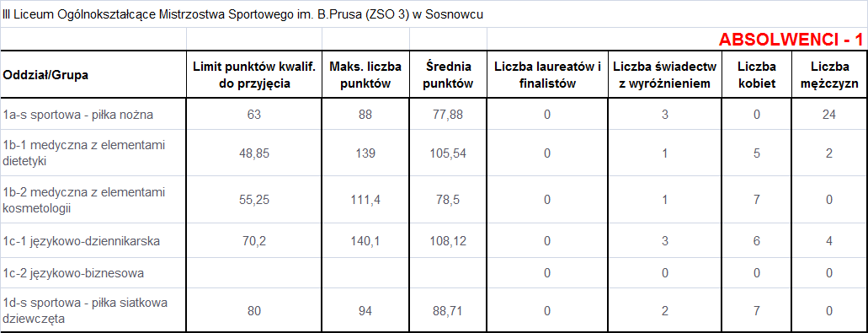
Task: Select row 1a-s sportowa - piłka nożna
Action: click(x=434, y=115)
